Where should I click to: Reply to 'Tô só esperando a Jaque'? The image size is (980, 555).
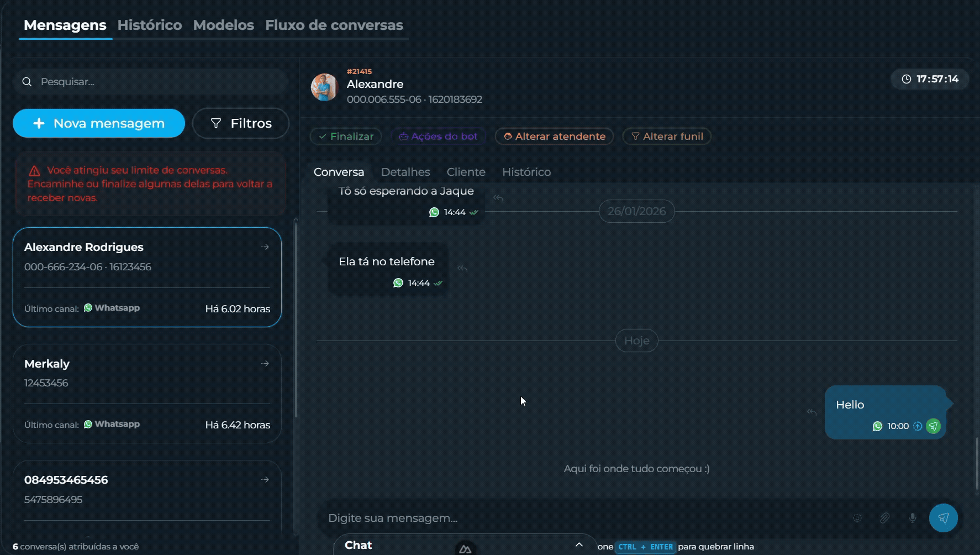[x=498, y=198]
